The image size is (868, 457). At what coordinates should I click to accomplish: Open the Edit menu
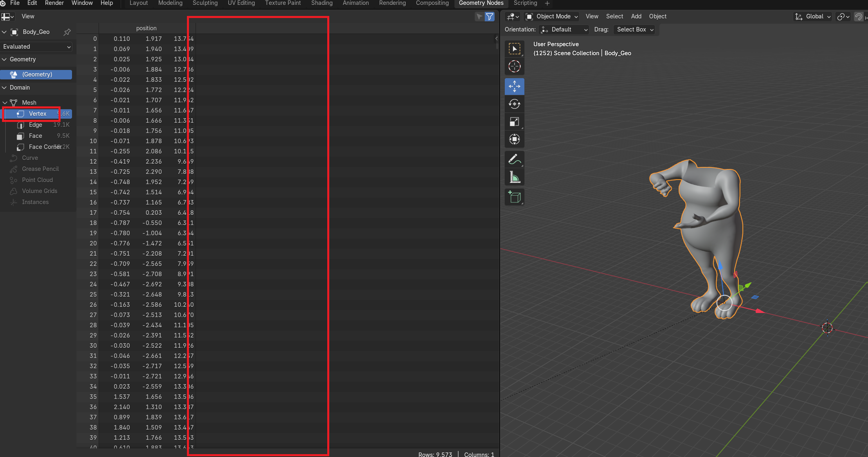tap(32, 3)
